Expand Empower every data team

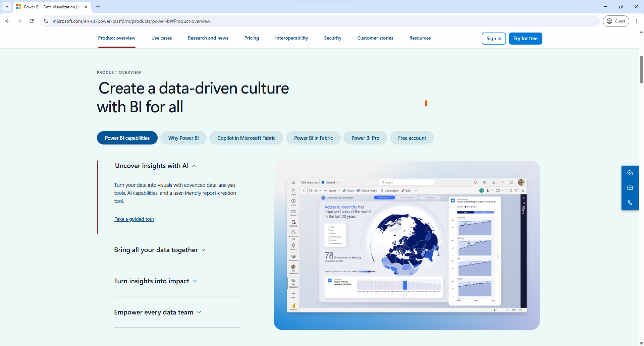pyautogui.click(x=157, y=312)
